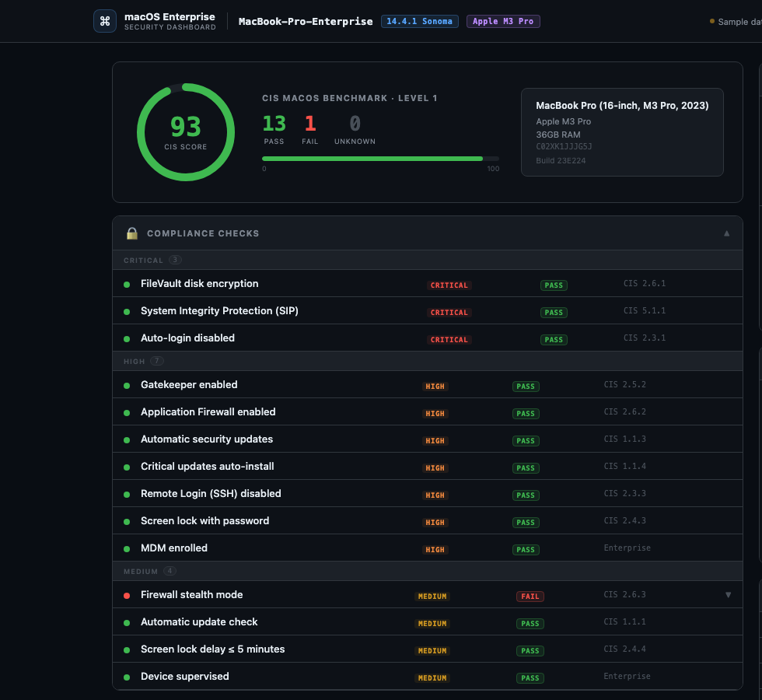
Task: Select Screen lock with password row
Action: [427, 520]
